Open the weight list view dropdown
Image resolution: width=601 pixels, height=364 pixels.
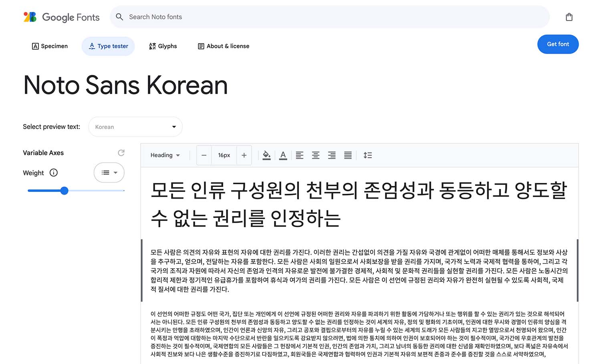point(109,173)
